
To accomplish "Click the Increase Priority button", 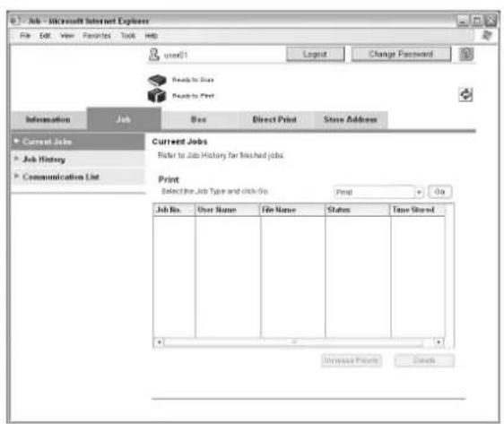I will 352,360.
